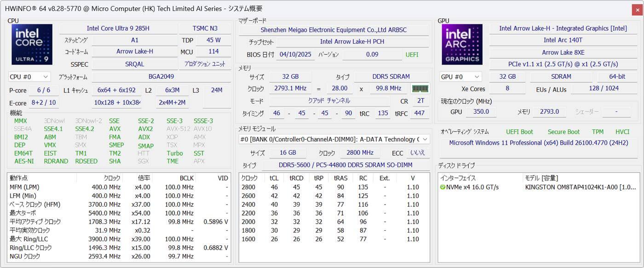Click the TSMC N3 process field
Screen dimensions: 644x268
click(206, 29)
